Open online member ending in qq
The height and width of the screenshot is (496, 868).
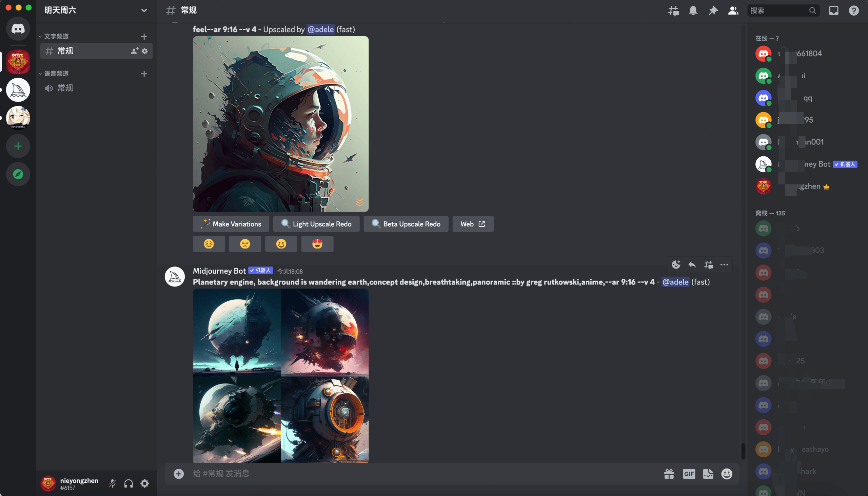pos(806,98)
